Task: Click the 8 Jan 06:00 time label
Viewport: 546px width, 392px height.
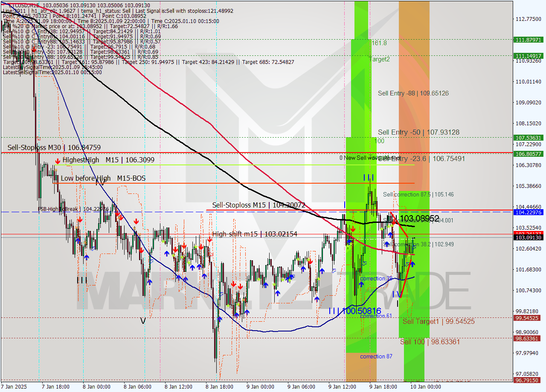Action: pyautogui.click(x=137, y=387)
